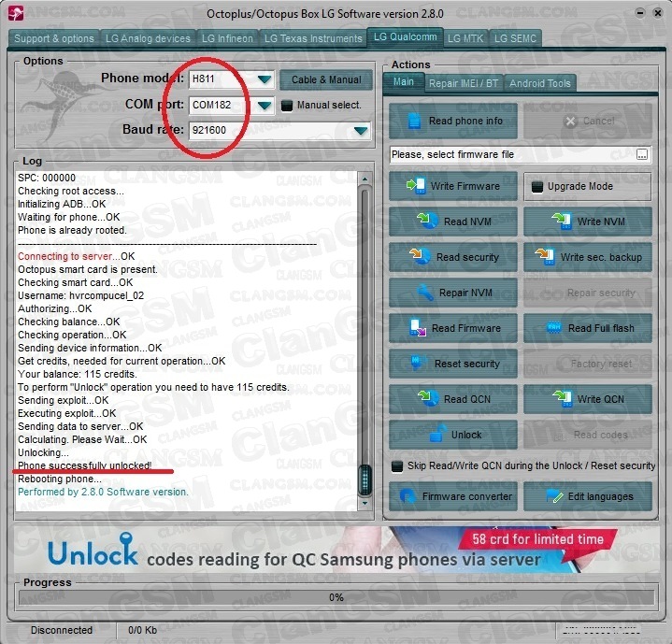
Task: Open the Android Tools tab
Action: 540,83
